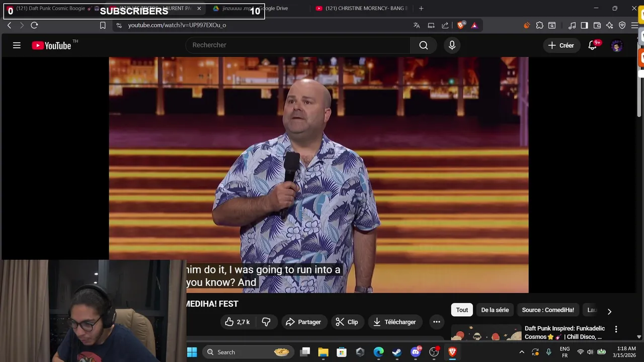Open Task View on the taskbar
644x362 pixels.
(305, 352)
